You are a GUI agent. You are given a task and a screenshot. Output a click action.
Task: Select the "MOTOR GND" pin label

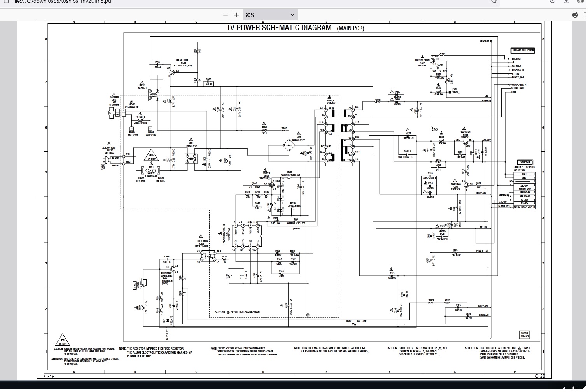[x=525, y=189]
